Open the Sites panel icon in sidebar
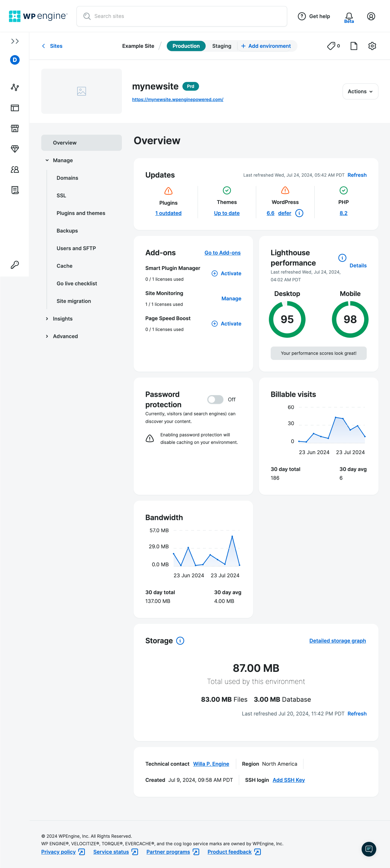The width and height of the screenshot is (390, 868). [x=15, y=108]
